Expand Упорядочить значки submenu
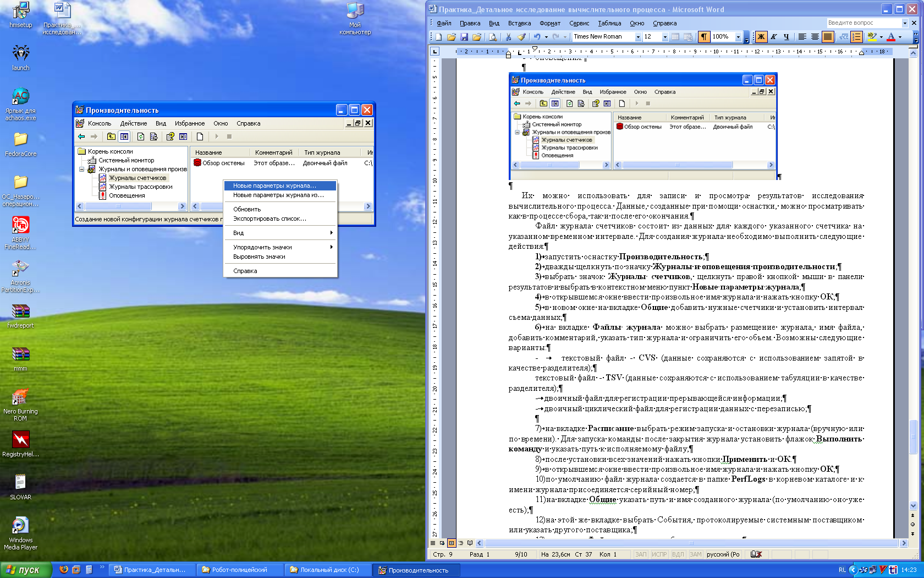The height and width of the screenshot is (578, 924). pos(280,247)
